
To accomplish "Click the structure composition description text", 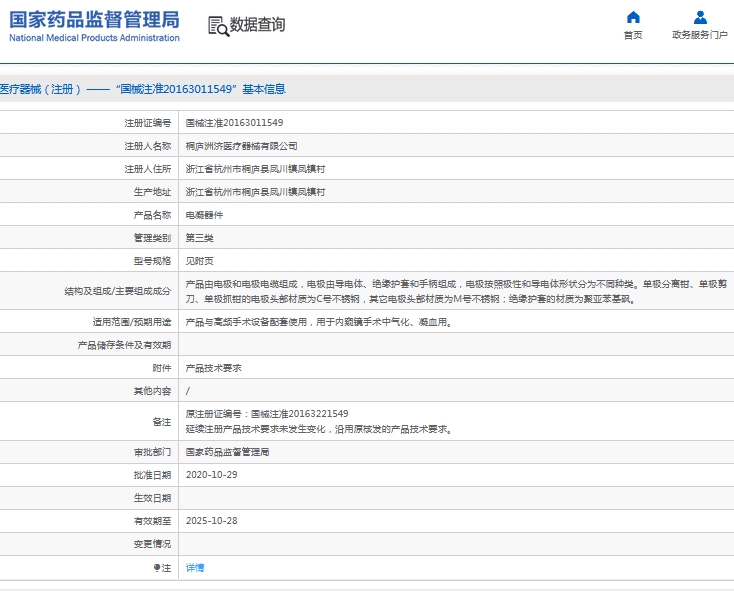I will [456, 291].
